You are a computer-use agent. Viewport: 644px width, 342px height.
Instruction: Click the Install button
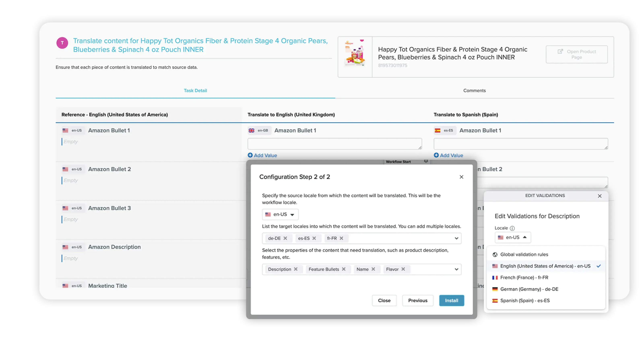click(x=451, y=301)
